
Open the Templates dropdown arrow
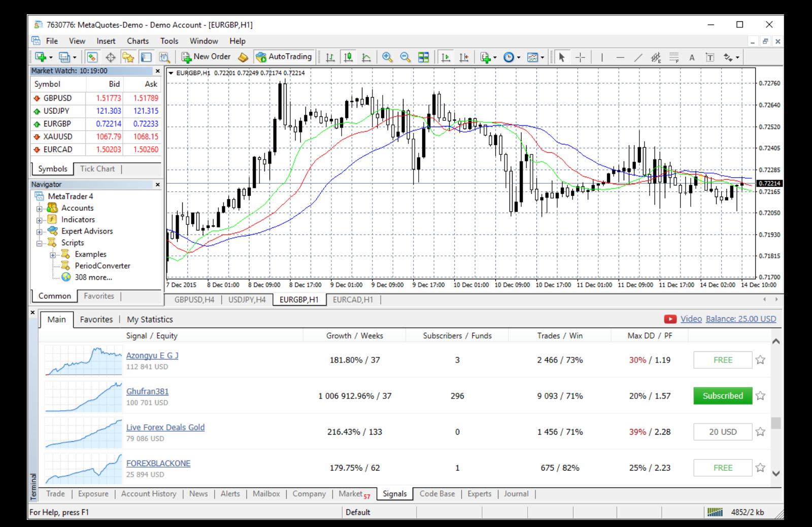[542, 58]
